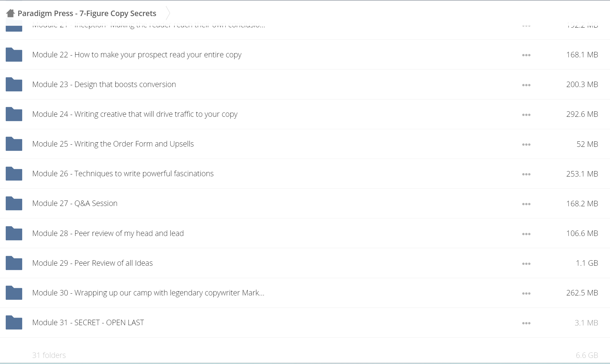Open Module 26 folder icon
Screen dimensions: 610x364
point(14,174)
